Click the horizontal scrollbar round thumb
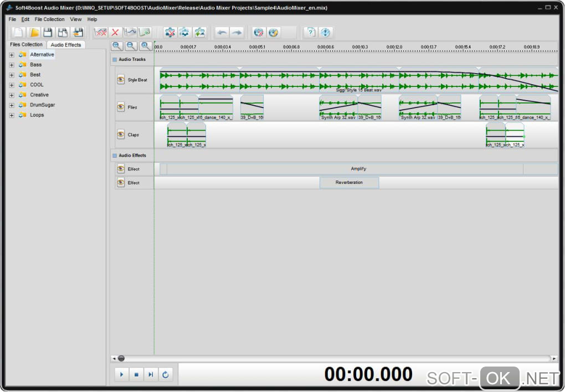This screenshot has width=565, height=392. pyautogui.click(x=121, y=358)
